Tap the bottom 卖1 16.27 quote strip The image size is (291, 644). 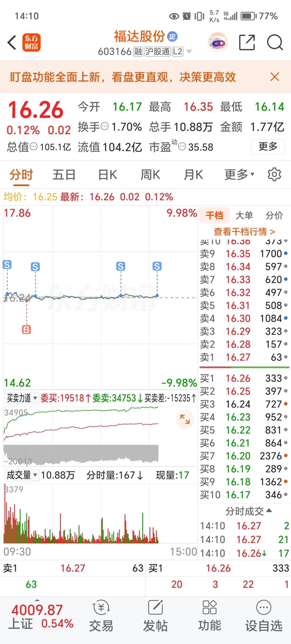click(x=73, y=568)
